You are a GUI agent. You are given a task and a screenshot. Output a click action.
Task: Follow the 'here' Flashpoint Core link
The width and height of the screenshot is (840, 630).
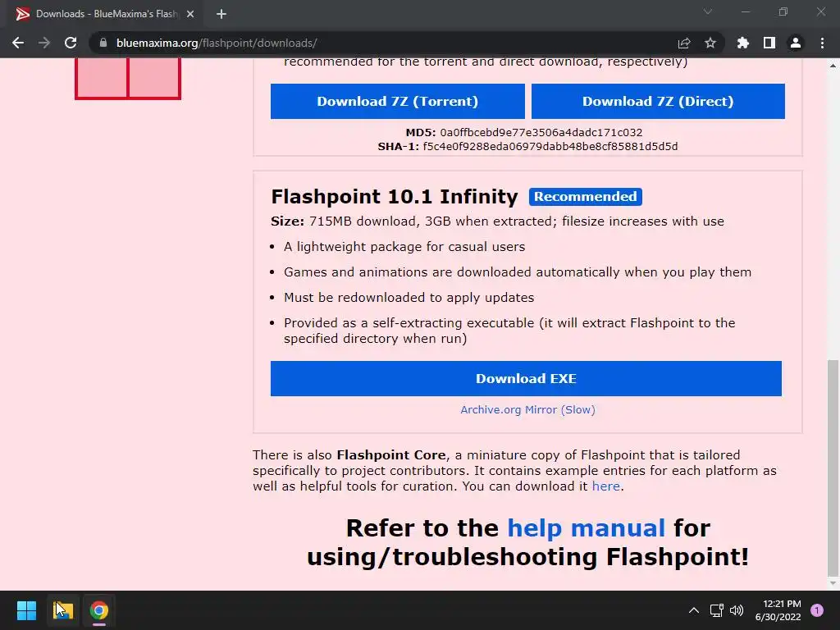click(x=606, y=486)
